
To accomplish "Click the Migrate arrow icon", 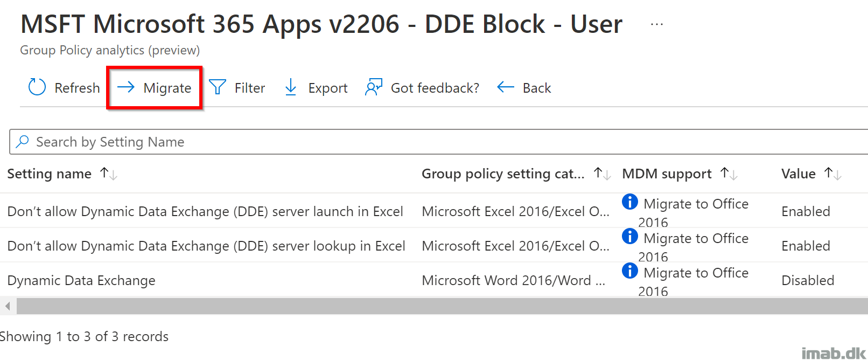I will point(126,87).
